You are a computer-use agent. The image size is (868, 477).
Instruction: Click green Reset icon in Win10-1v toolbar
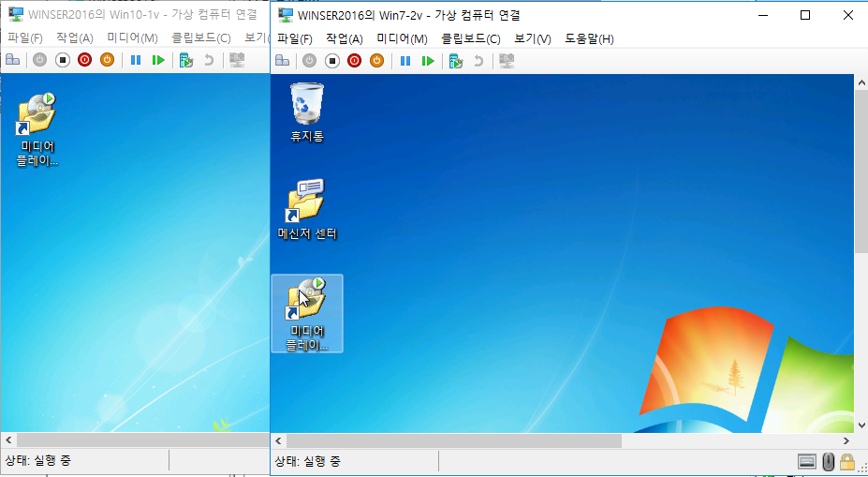click(x=158, y=60)
